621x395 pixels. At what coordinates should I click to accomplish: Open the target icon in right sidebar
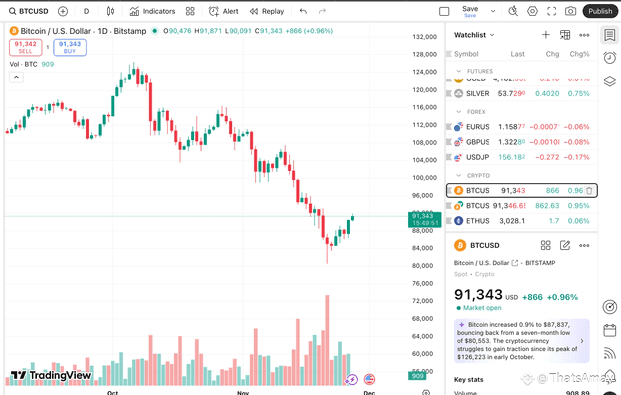(x=610, y=307)
